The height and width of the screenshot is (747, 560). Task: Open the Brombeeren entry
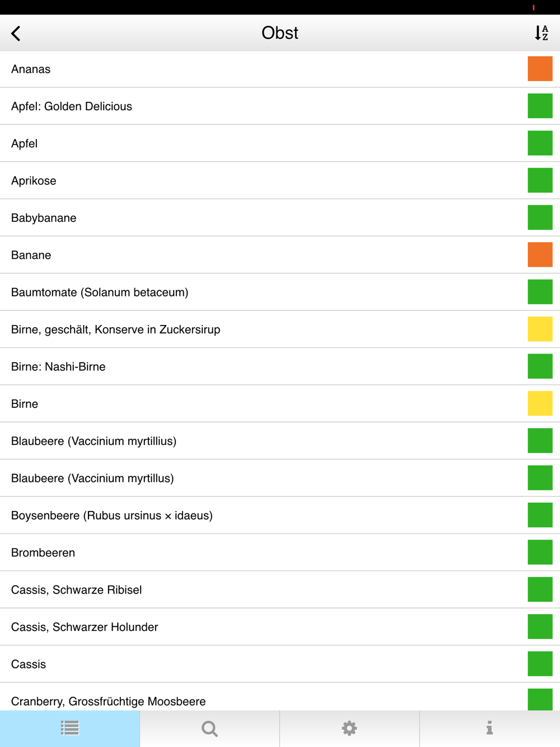(x=43, y=553)
